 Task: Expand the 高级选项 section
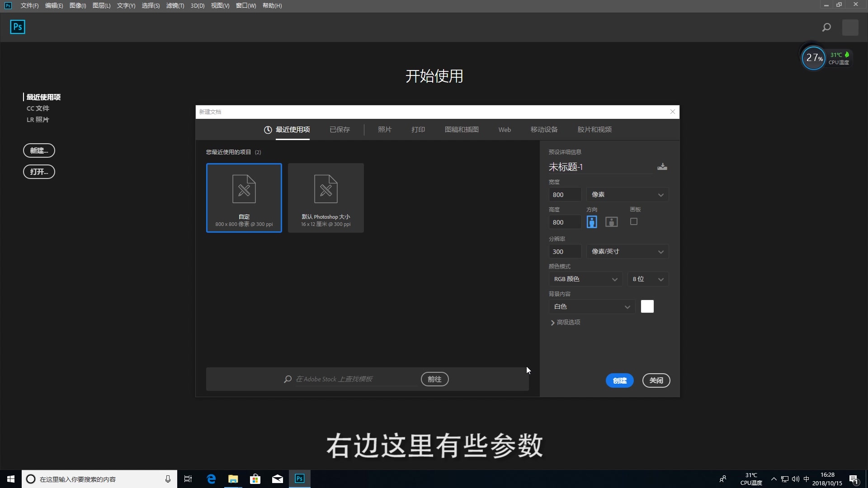click(565, 322)
